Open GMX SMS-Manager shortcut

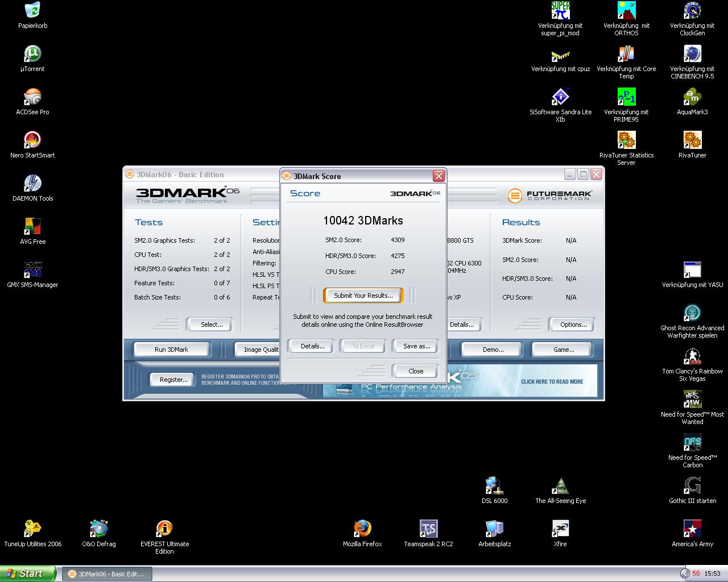click(32, 270)
